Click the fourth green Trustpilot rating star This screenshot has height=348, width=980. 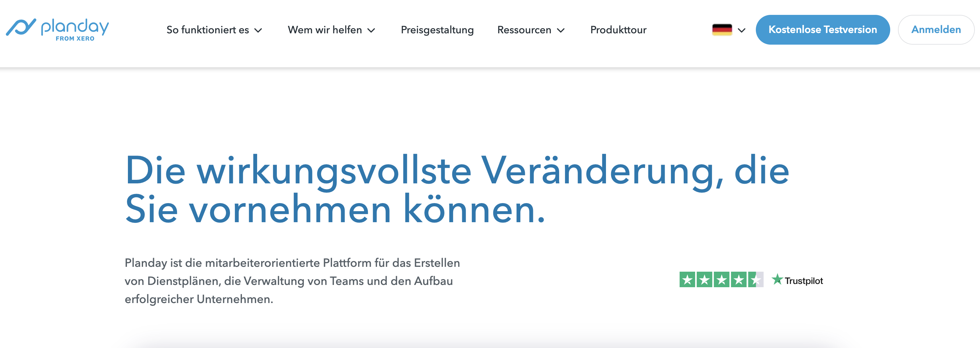[738, 280]
